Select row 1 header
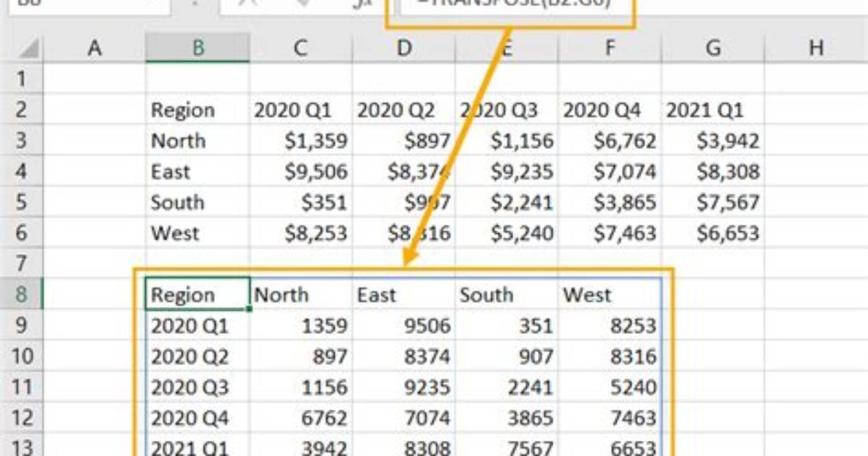Screen dimensions: 868x456 tap(22, 78)
